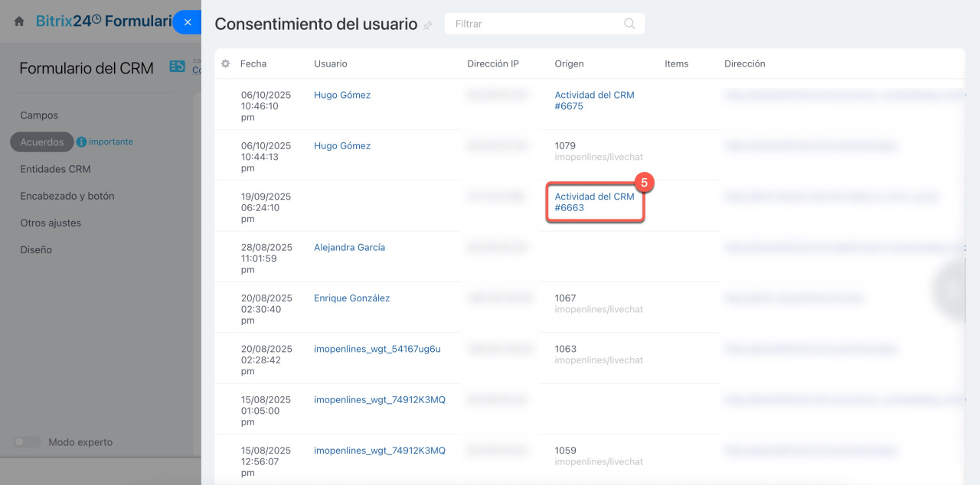Viewport: 980px width, 485px height.
Task: Click the pin icon next to the title
Action: (x=428, y=25)
